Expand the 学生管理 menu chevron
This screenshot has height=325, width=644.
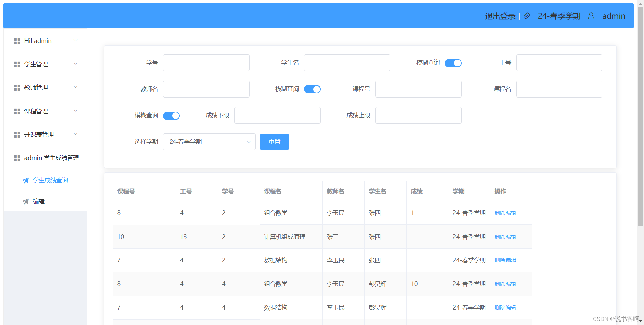[76, 64]
